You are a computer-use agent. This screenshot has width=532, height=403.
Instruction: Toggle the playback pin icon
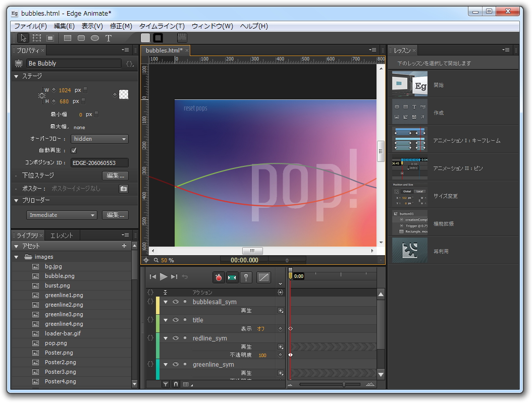246,277
